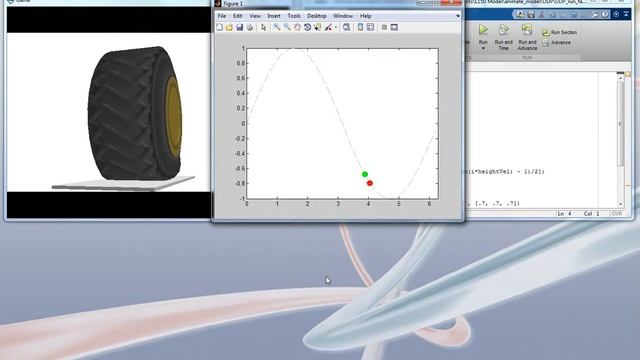
Task: Open the Desktop menu in Figure 1
Action: click(317, 16)
